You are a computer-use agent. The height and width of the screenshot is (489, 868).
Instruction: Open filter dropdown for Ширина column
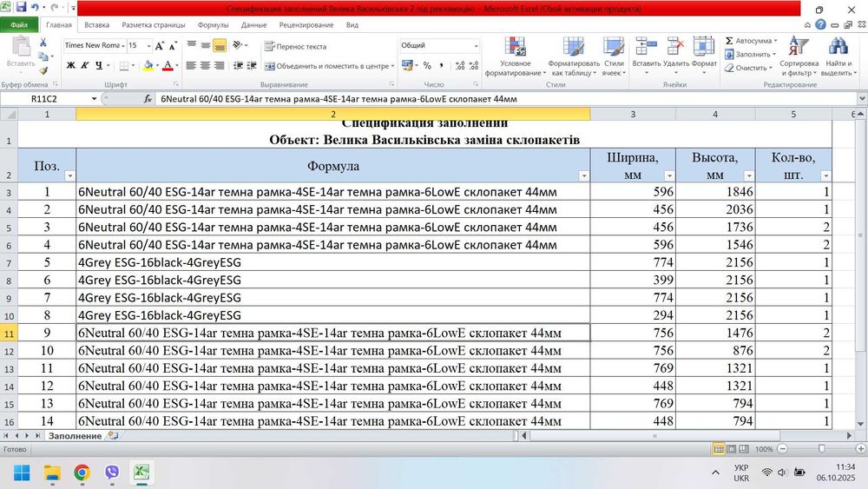click(668, 176)
